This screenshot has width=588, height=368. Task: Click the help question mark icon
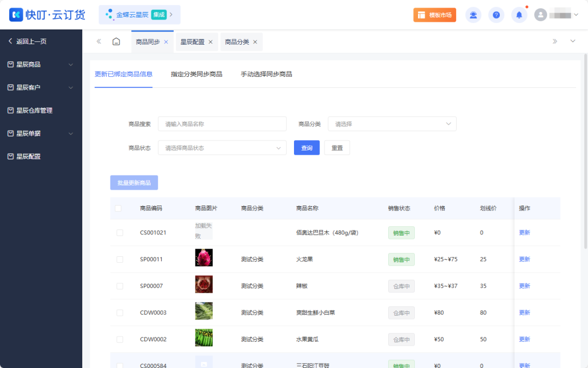(x=496, y=15)
